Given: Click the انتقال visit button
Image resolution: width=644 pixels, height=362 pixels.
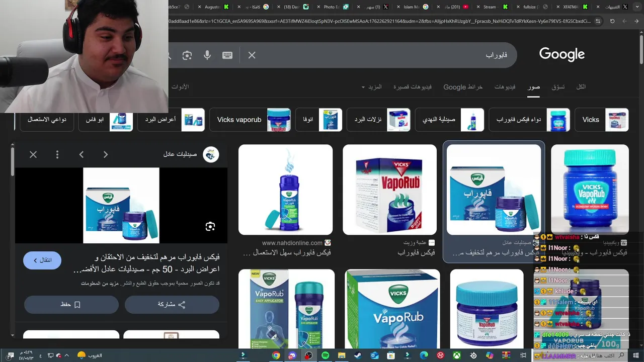Looking at the screenshot, I should coord(42,260).
